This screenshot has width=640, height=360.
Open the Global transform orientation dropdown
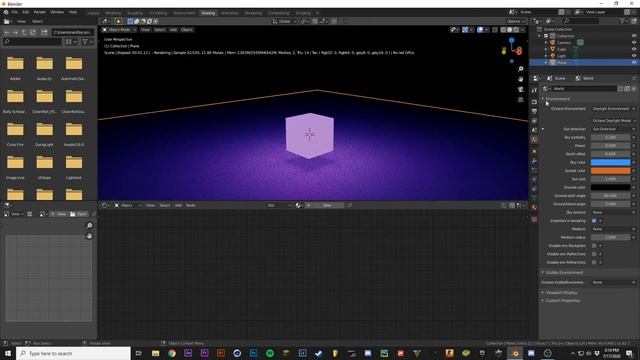(284, 21)
